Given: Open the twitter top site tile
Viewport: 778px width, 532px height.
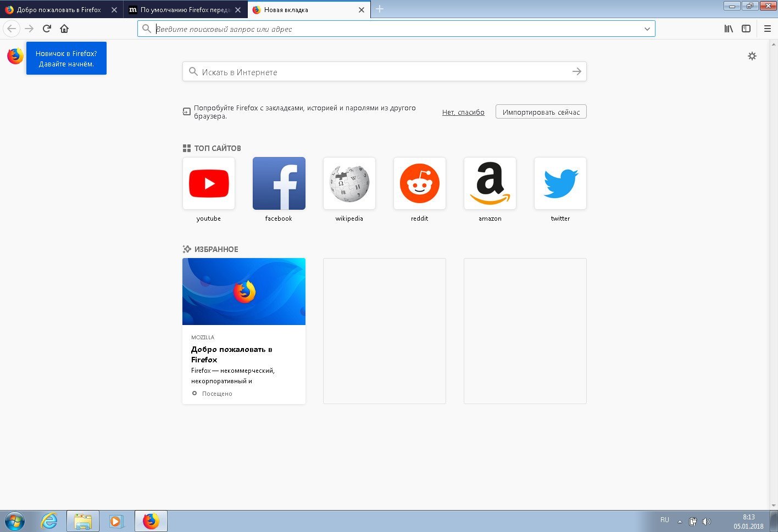Looking at the screenshot, I should click(x=560, y=183).
